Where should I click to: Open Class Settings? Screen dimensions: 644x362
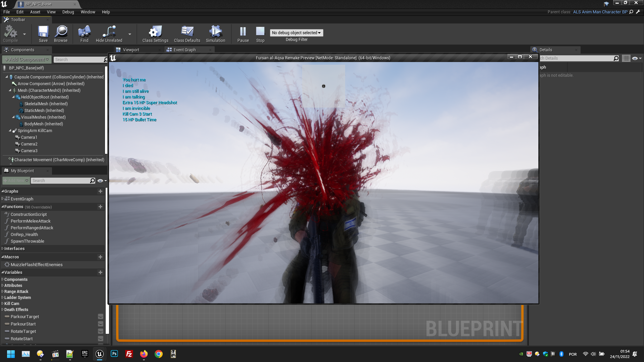(x=155, y=34)
